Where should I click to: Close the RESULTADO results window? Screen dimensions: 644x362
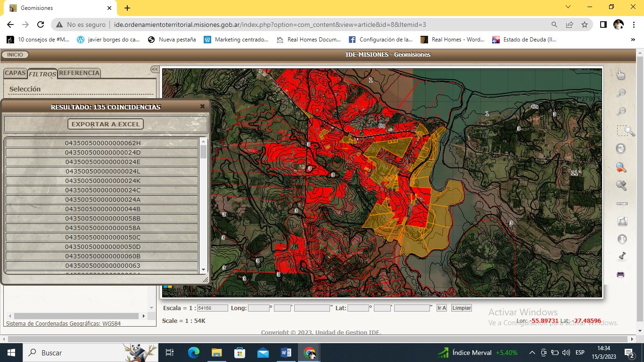click(x=202, y=107)
